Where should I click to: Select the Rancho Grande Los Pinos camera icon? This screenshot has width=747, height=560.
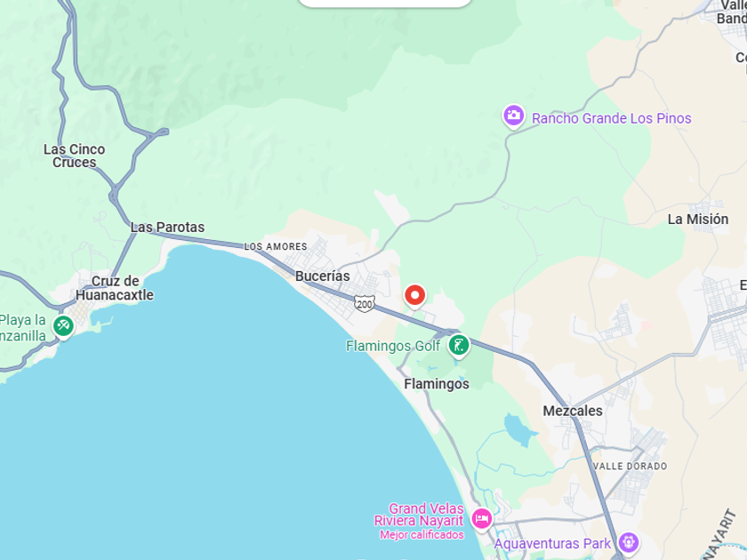[x=514, y=116]
